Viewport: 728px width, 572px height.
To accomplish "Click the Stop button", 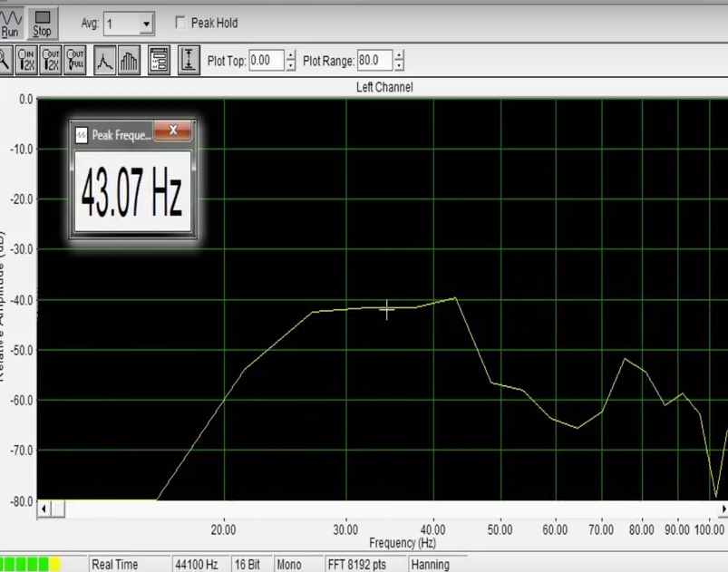I will click(43, 24).
